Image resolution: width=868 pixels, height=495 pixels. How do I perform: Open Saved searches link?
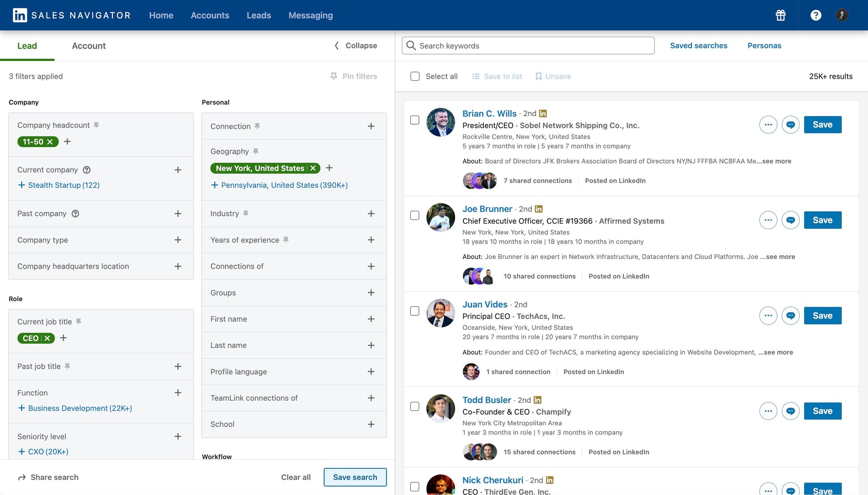point(698,46)
